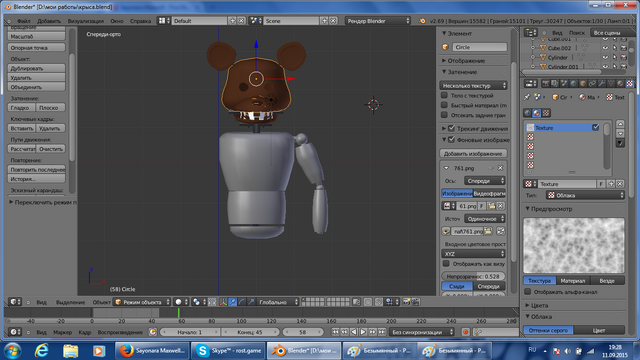
Task: Toggle visibility of Cube.002 in outliner
Action: pos(605,48)
